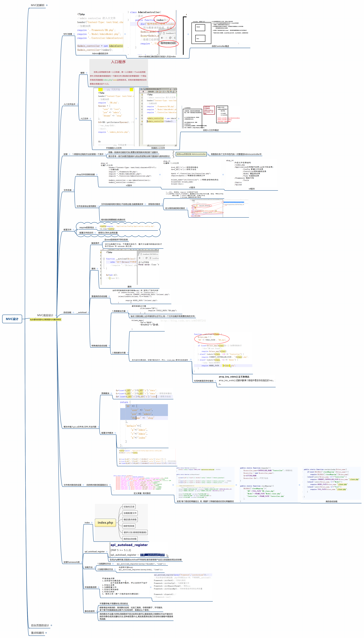
Task: Collapse the spl_autoload_register node minus icon
Action: click(107, 552)
